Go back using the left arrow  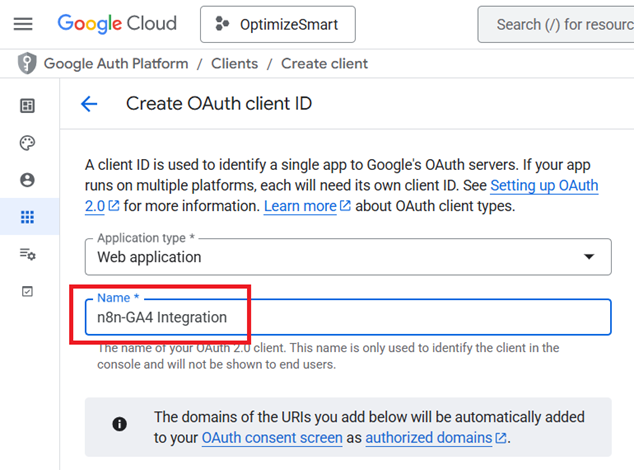pos(89,104)
